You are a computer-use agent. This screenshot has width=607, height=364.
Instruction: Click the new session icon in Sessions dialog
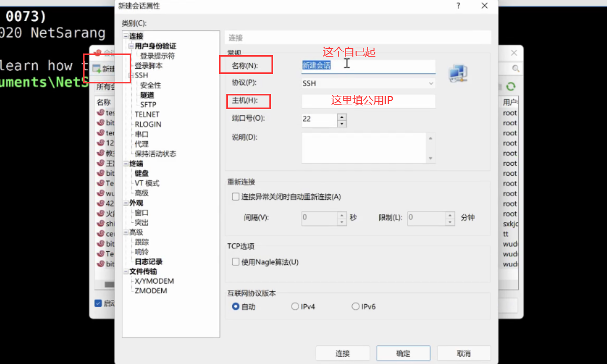(97, 69)
